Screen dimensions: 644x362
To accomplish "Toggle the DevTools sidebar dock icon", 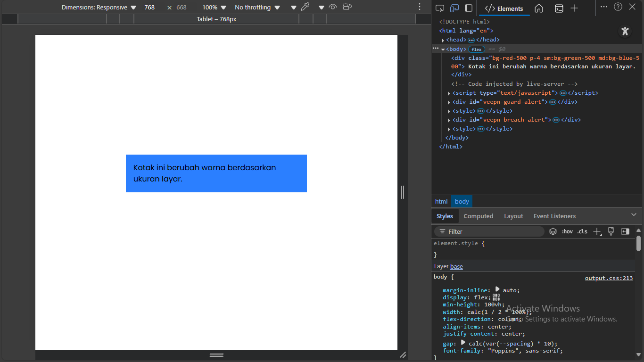I will [469, 8].
